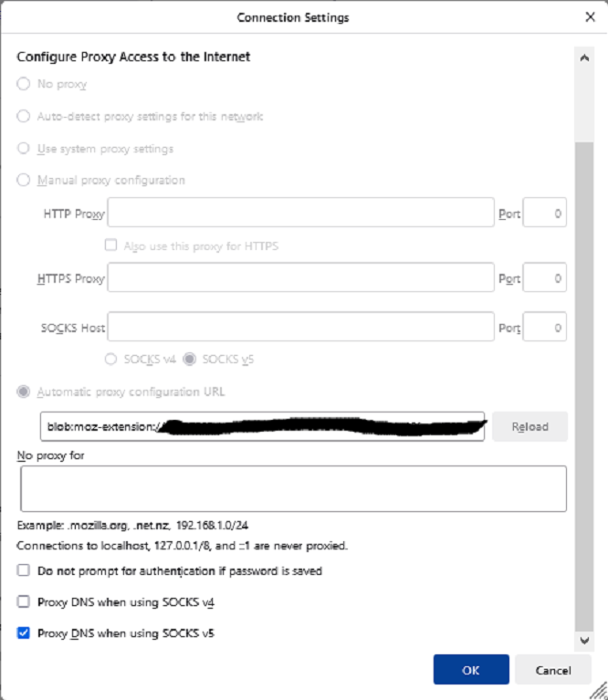The width and height of the screenshot is (608, 700).
Task: Enable Manual proxy configuration radio button
Action: click(24, 180)
